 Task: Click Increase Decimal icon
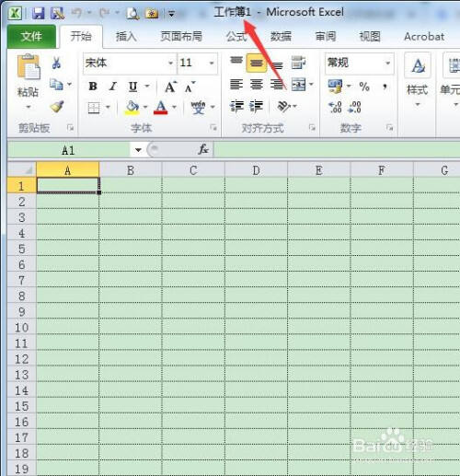pyautogui.click(x=335, y=107)
